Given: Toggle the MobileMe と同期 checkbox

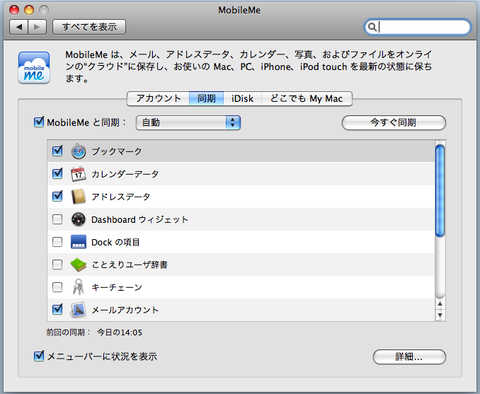Looking at the screenshot, I should tap(39, 122).
